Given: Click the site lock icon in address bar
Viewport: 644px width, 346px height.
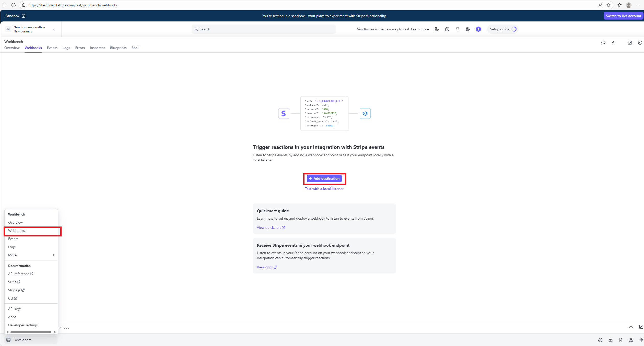Looking at the screenshot, I should pos(24,5).
